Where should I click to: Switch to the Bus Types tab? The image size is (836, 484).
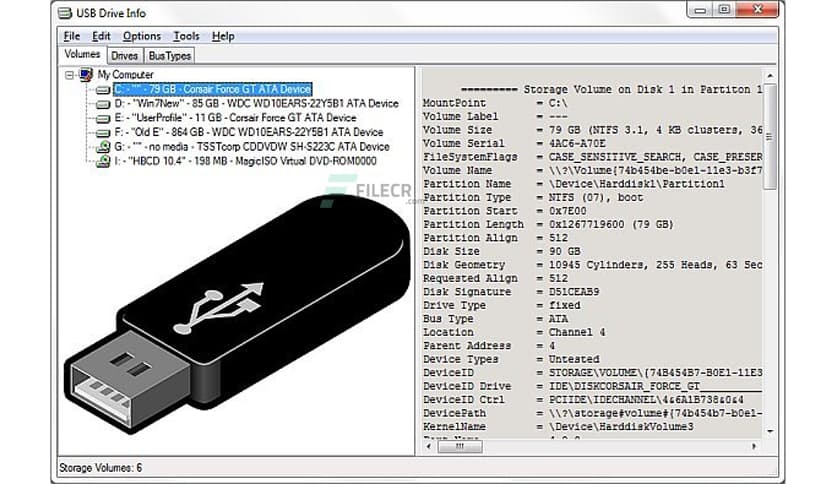(x=170, y=56)
